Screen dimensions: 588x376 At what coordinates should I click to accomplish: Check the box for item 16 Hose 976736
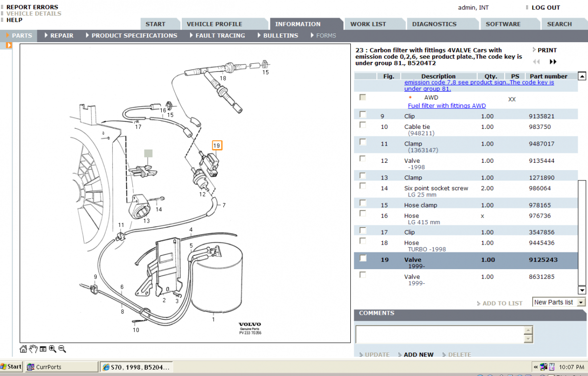pos(363,214)
